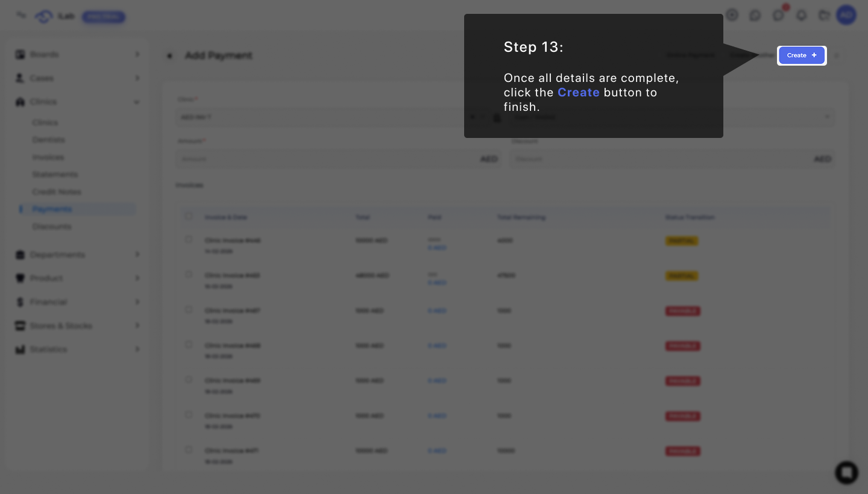Open the floating chat widget bubble
The height and width of the screenshot is (494, 868).
pyautogui.click(x=846, y=472)
